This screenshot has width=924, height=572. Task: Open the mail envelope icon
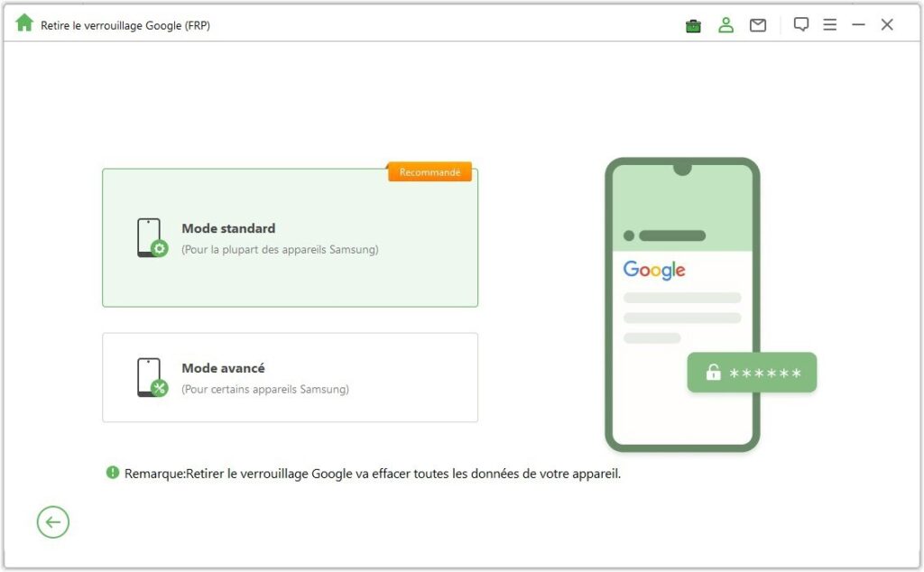coord(758,24)
